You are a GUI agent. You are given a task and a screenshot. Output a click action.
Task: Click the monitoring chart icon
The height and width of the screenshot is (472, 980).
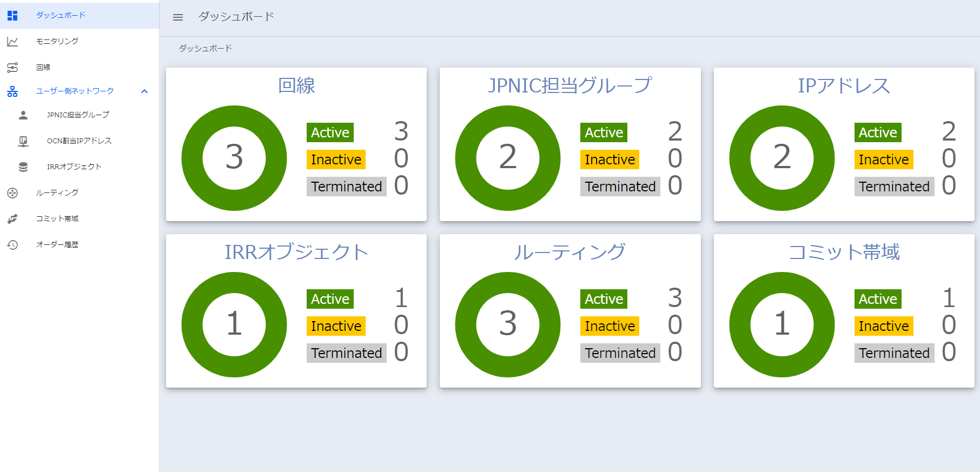point(12,42)
